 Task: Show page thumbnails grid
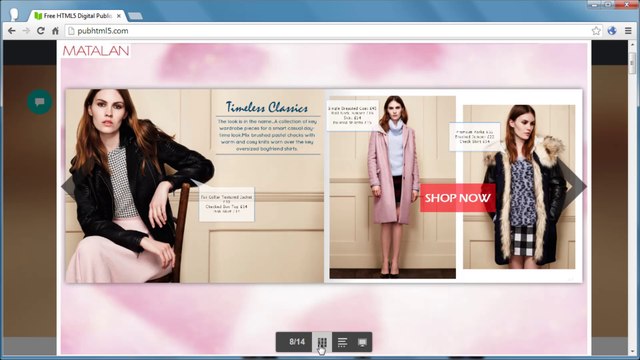(322, 342)
